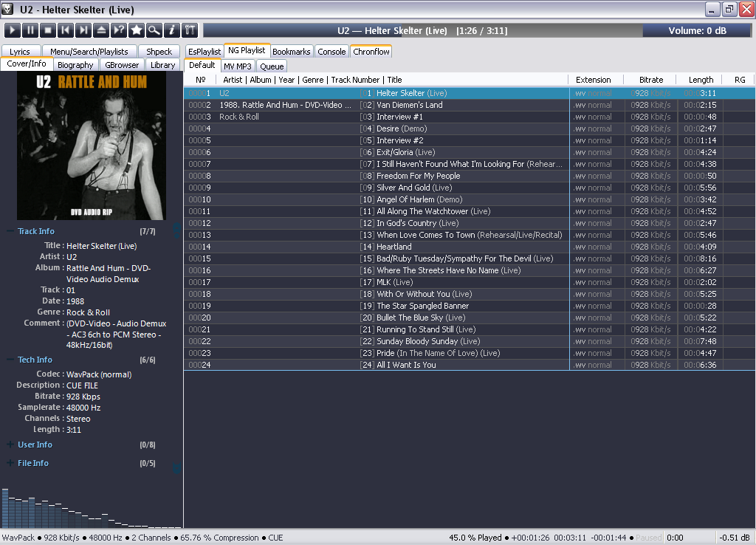Skip to the previous track

tap(66, 30)
